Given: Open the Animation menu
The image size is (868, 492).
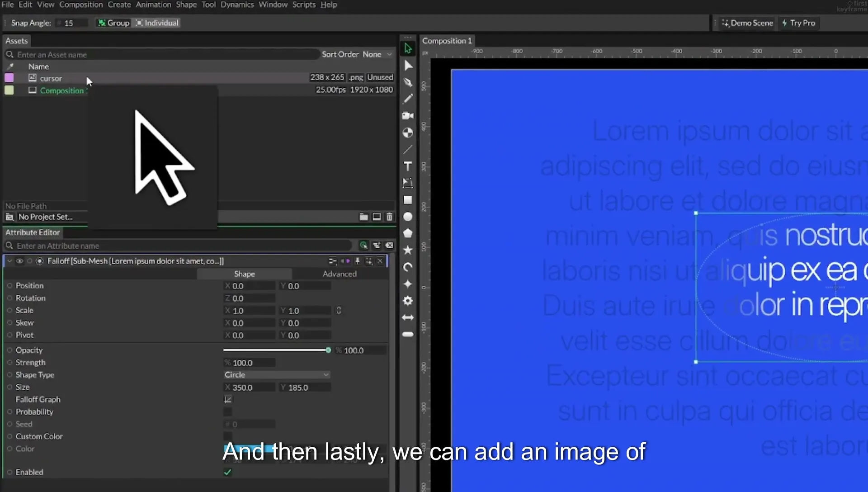Looking at the screenshot, I should [x=153, y=5].
